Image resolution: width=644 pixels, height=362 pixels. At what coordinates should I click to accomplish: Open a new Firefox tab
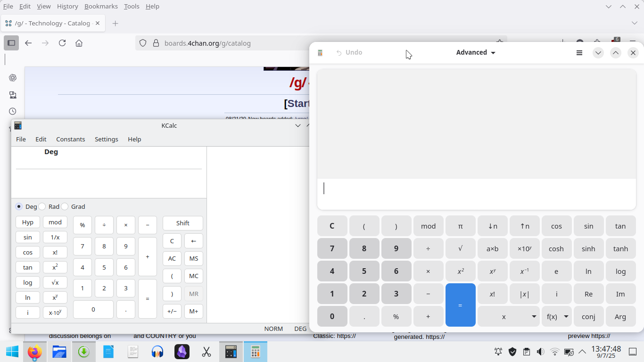pos(116,23)
